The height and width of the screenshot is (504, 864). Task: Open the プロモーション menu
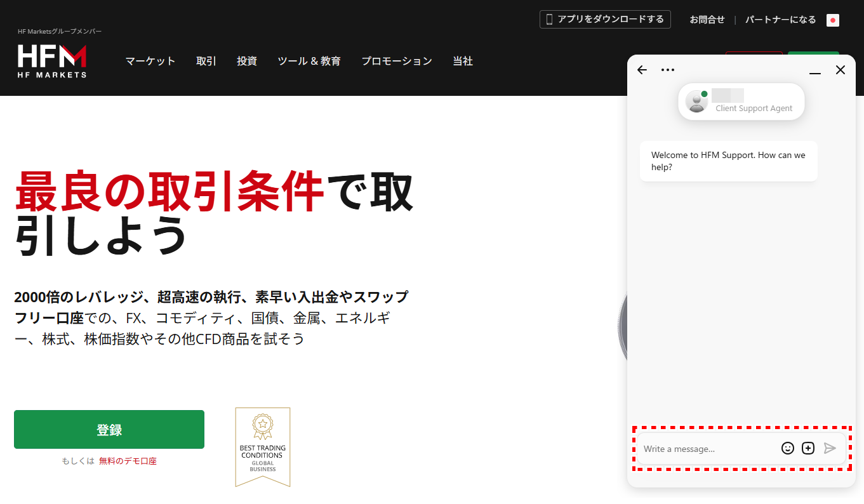397,62
